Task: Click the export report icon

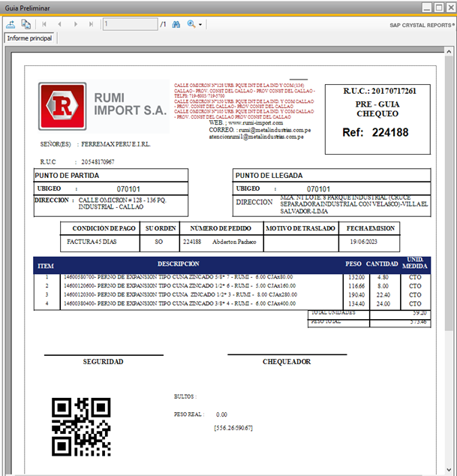Action: (x=11, y=24)
